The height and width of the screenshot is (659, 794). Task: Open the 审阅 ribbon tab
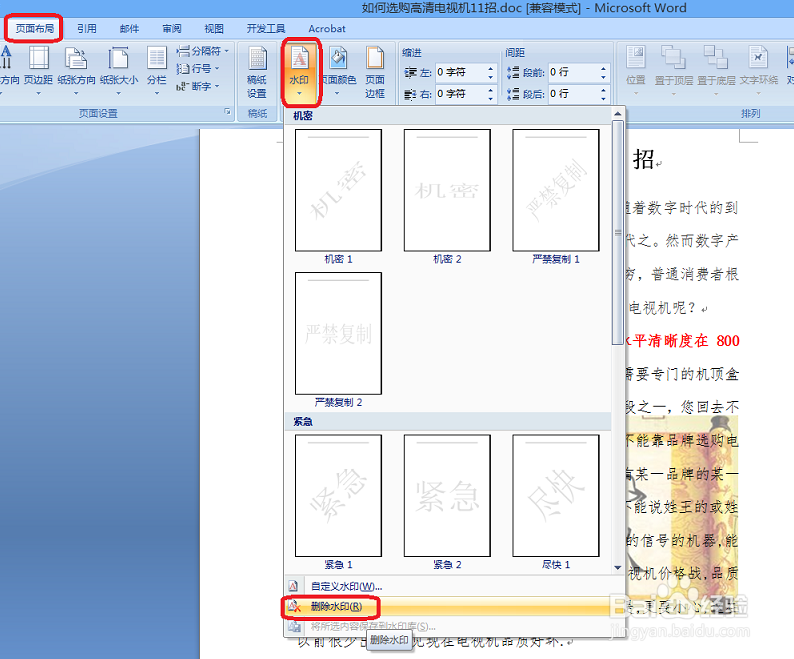172,29
